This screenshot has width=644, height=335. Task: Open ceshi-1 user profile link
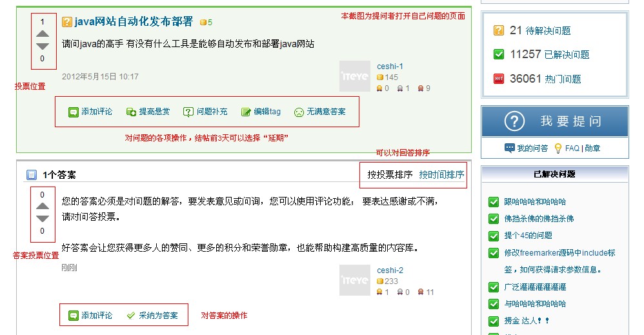[x=390, y=66]
